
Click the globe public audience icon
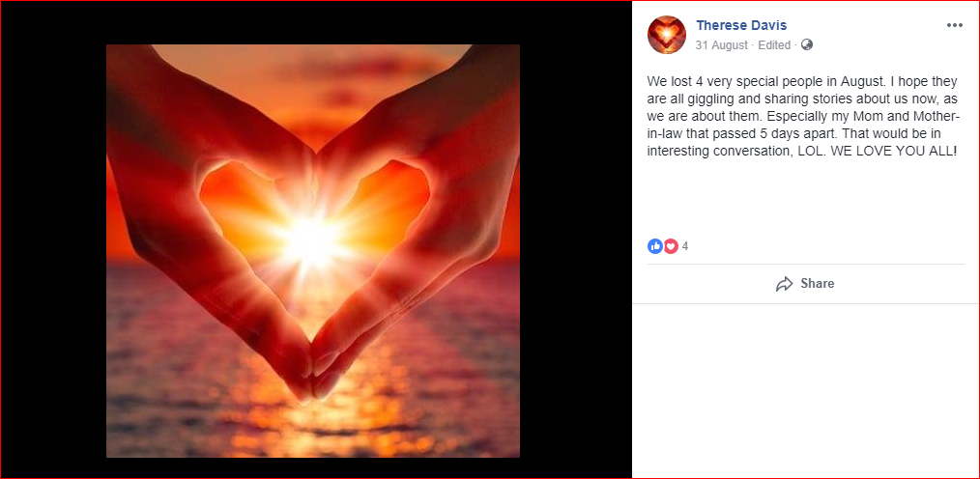pyautogui.click(x=807, y=45)
